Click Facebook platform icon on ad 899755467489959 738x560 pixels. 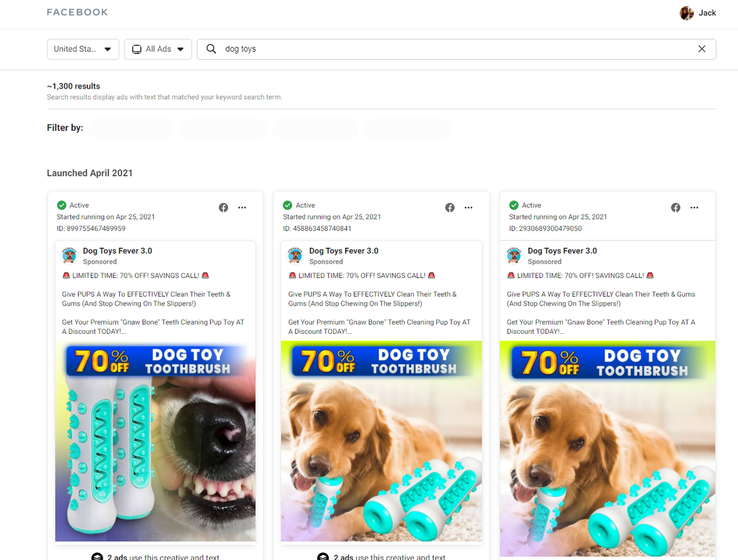[223, 208]
